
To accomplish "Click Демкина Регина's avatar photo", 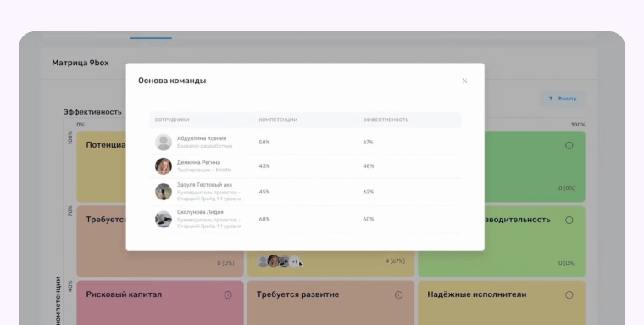I will 164,166.
